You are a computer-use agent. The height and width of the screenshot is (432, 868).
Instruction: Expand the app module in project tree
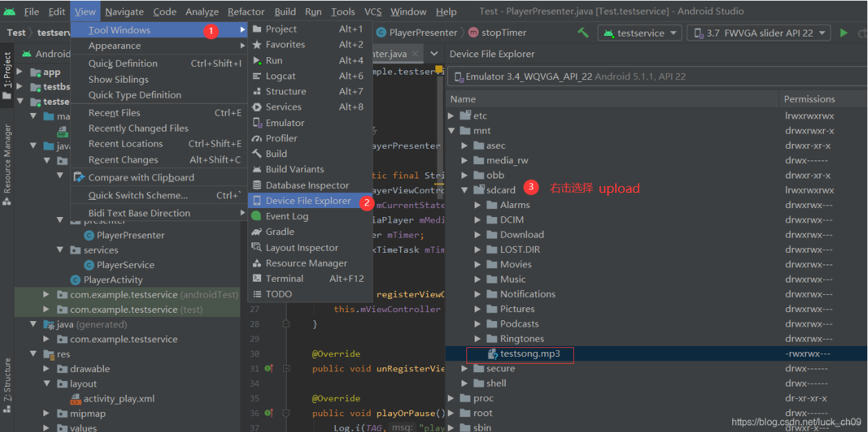pyautogui.click(x=20, y=72)
